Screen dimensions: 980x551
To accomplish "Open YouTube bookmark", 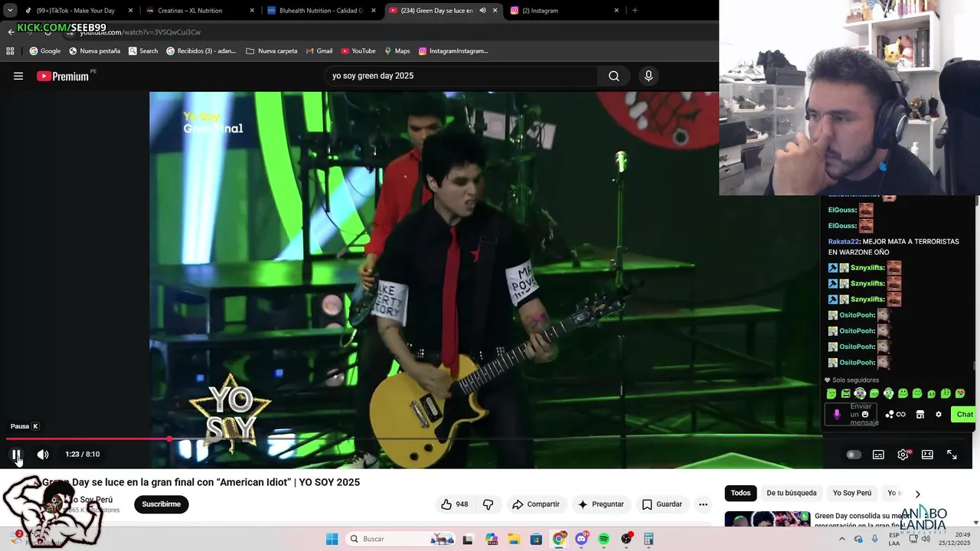I will [x=358, y=51].
